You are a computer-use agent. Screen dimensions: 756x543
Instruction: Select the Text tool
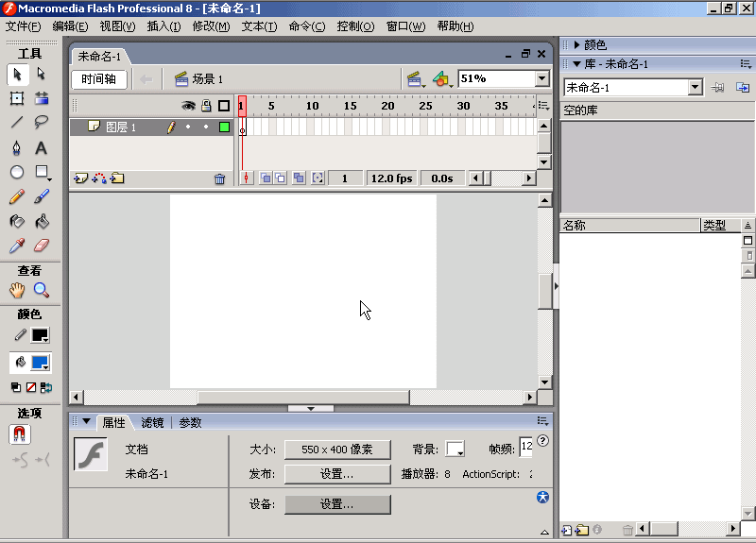42,147
